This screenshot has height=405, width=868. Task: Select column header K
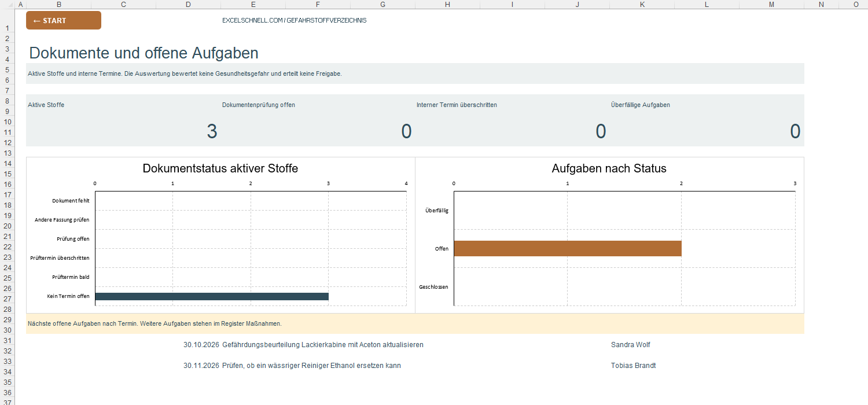[642, 4]
